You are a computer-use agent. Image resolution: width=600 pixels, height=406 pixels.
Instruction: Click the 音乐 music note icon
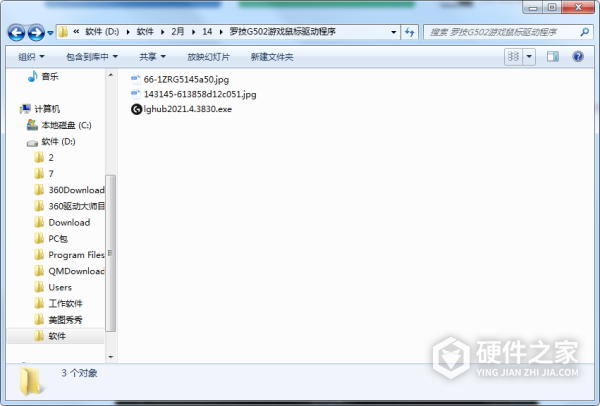click(x=33, y=76)
